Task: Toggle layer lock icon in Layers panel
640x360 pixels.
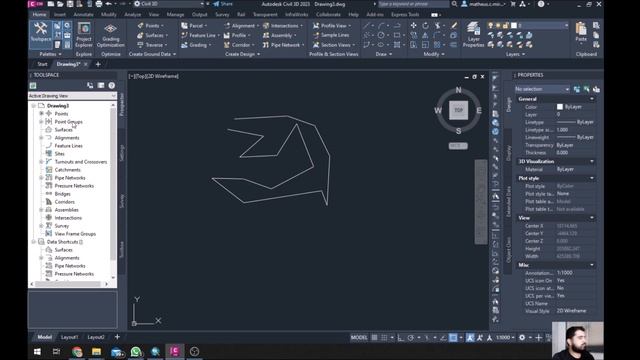Action: click(x=505, y=25)
